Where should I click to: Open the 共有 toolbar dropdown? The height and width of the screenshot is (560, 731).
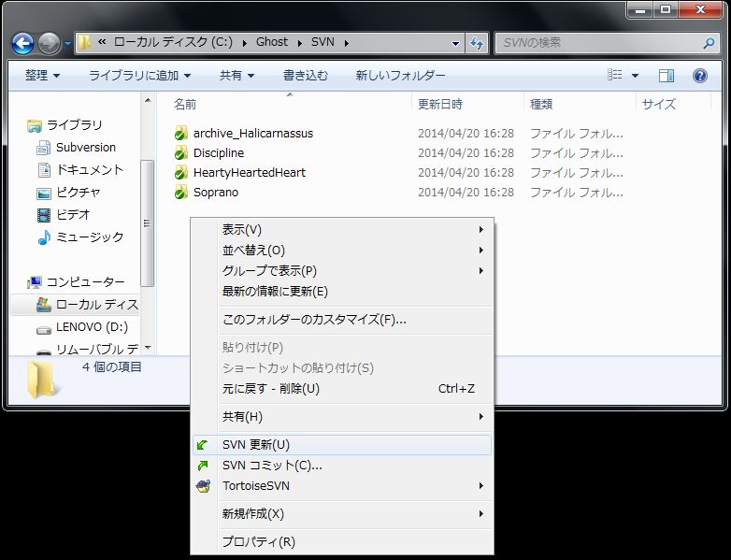point(236,76)
